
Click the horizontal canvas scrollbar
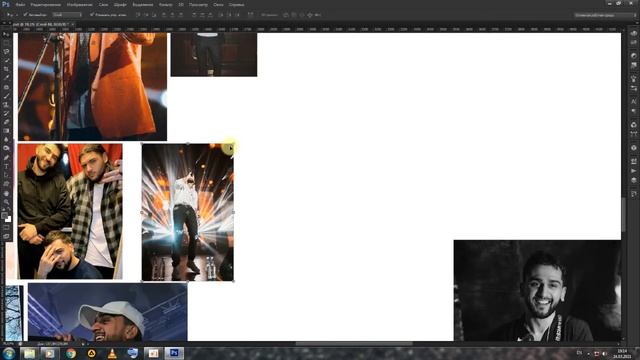click(354, 344)
